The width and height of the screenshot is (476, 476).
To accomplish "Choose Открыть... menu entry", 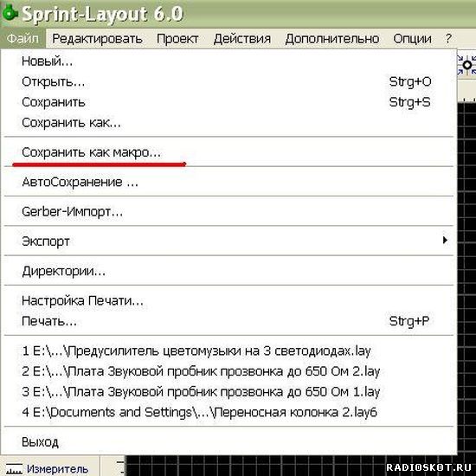I will click(x=228, y=81).
